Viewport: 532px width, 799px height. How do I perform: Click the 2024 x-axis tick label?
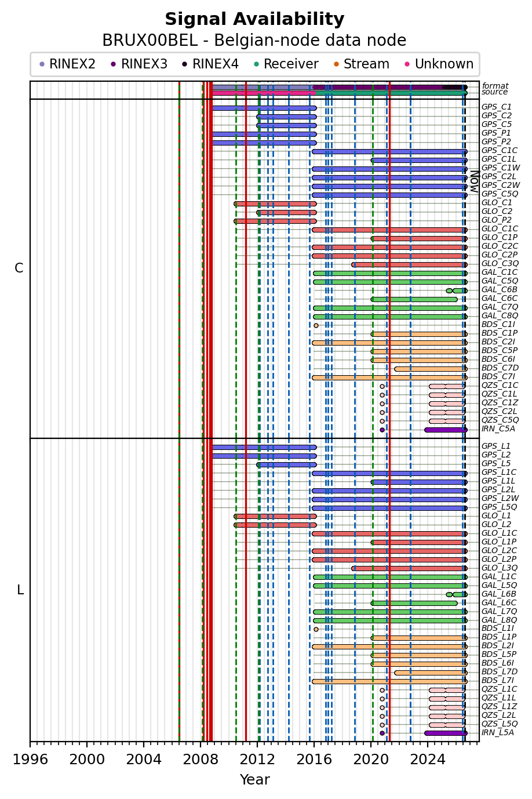[428, 759]
